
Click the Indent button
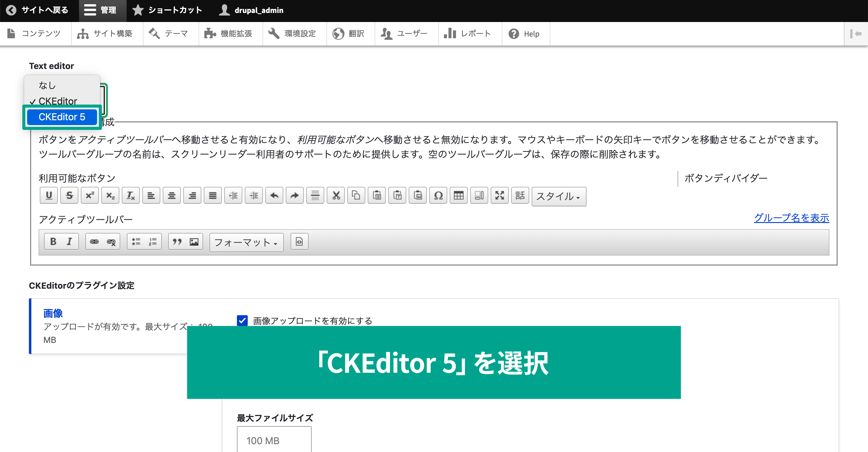(x=254, y=195)
